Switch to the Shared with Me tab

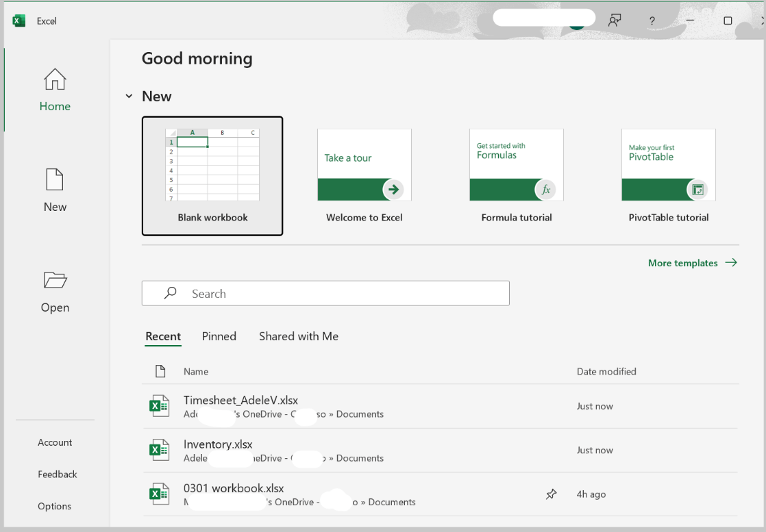coord(299,336)
